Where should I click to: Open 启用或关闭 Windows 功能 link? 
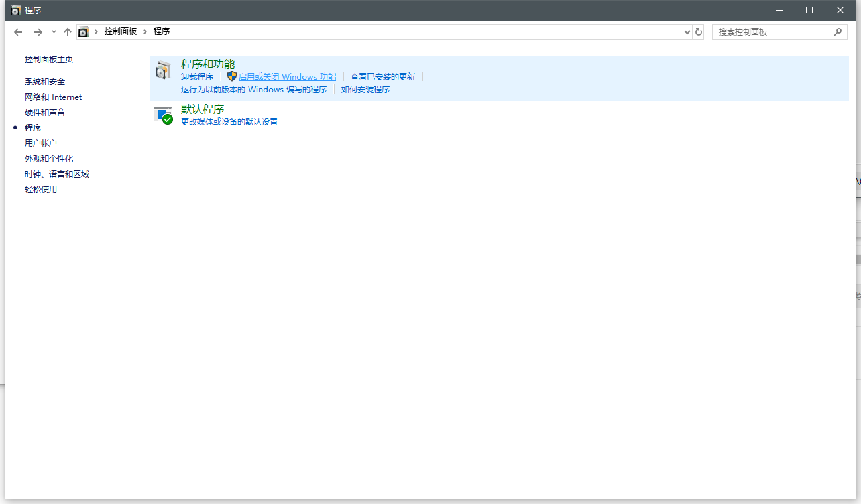click(288, 77)
